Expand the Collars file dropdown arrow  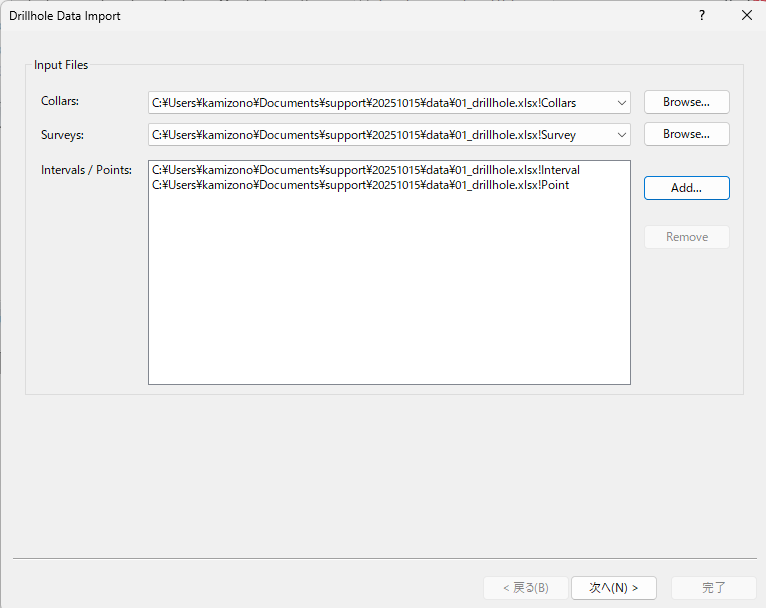coord(622,102)
